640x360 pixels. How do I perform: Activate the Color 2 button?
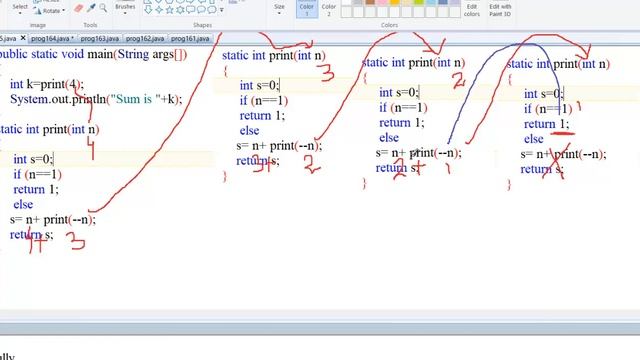tap(329, 9)
